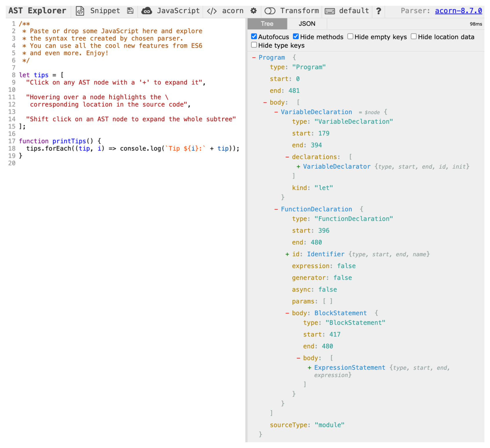Screen dimensions: 490x448
Task: Click the expression: false entry
Action: 324,266
